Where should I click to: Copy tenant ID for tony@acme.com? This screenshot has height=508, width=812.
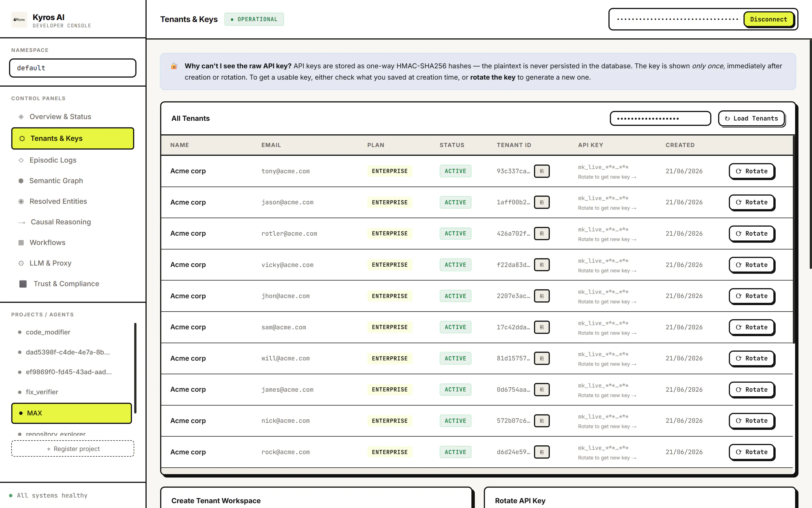[542, 171]
